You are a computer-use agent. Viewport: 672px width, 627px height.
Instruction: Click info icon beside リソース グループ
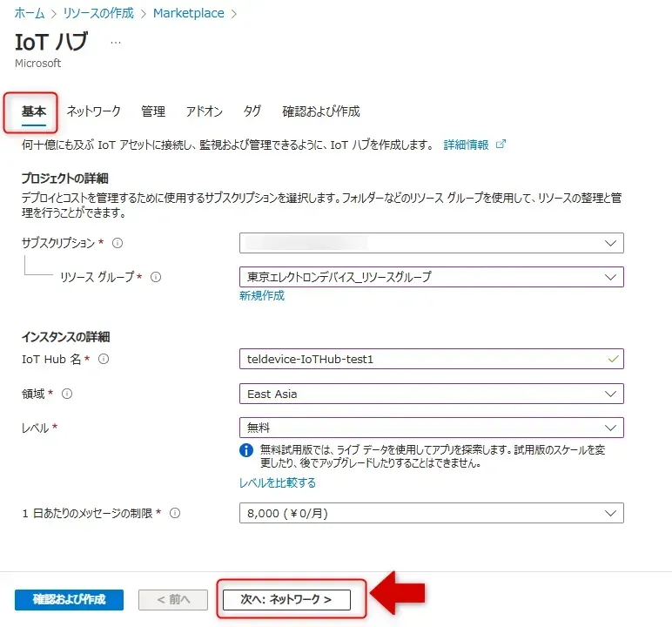pos(156,277)
